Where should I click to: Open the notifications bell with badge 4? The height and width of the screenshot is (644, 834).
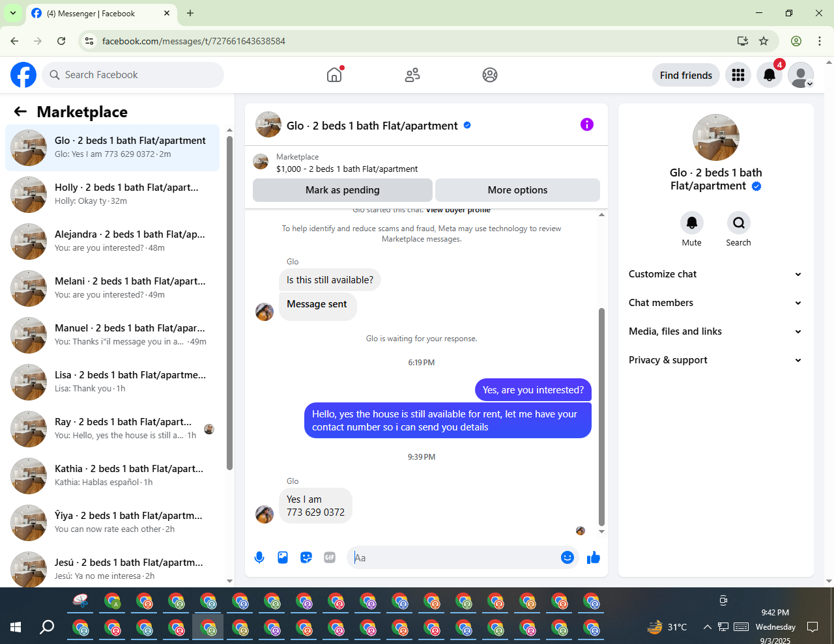click(x=769, y=75)
